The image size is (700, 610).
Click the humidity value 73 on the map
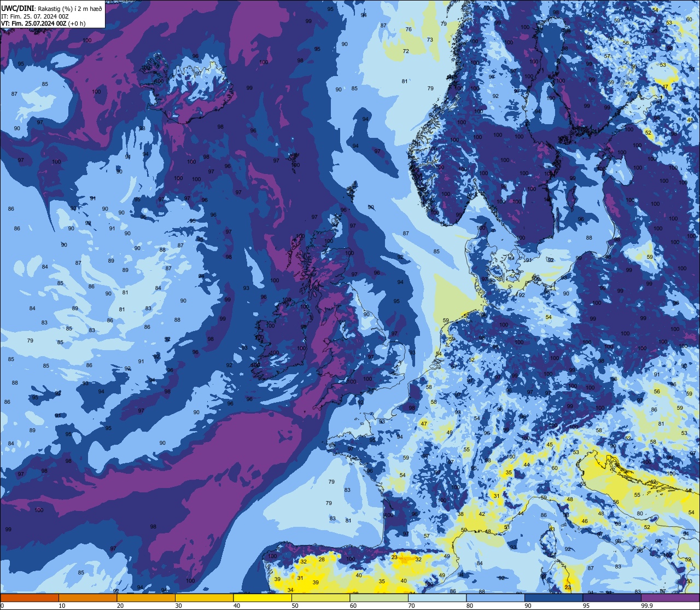[430, 40]
